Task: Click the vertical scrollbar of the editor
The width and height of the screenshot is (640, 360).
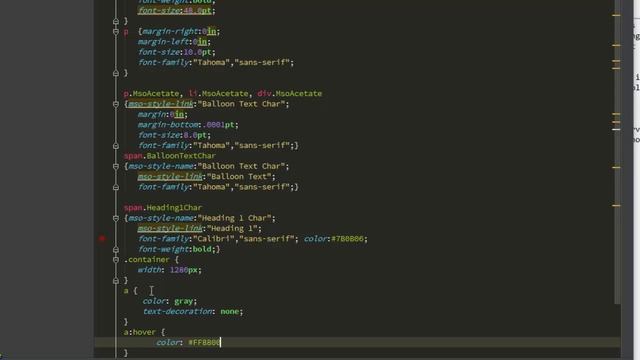Action: click(617, 152)
